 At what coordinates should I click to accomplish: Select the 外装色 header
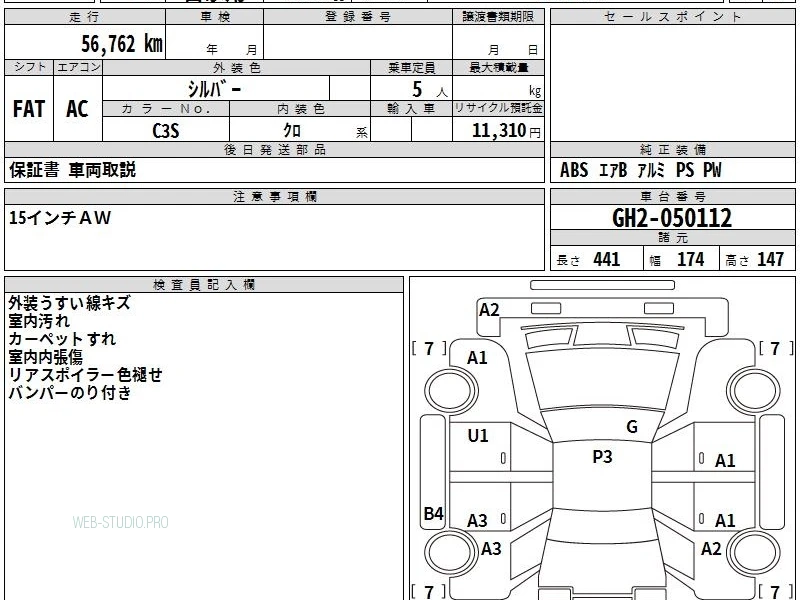click(237, 68)
